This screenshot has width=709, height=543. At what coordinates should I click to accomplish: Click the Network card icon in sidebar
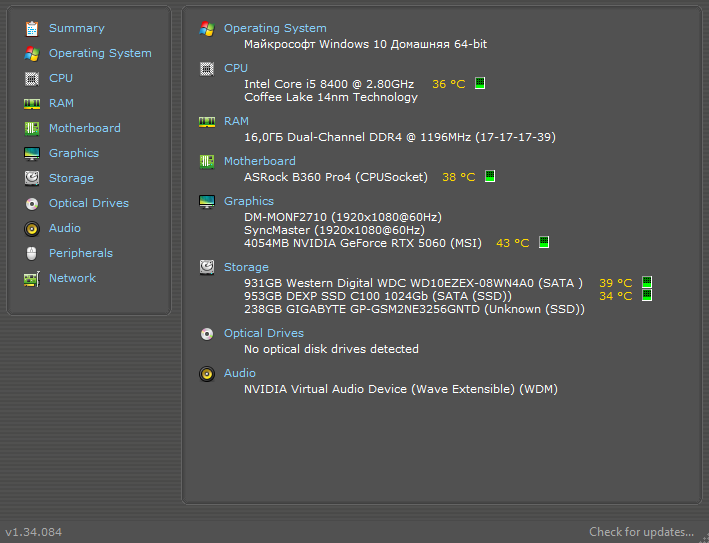[x=32, y=279]
